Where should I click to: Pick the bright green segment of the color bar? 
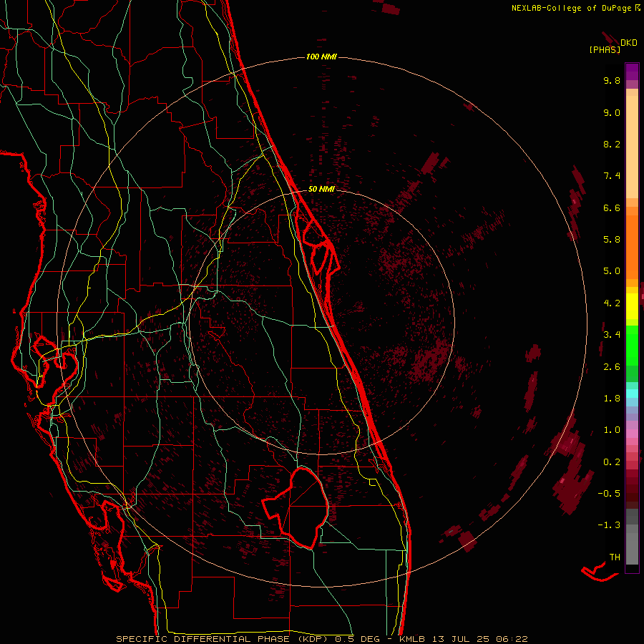pos(632,345)
